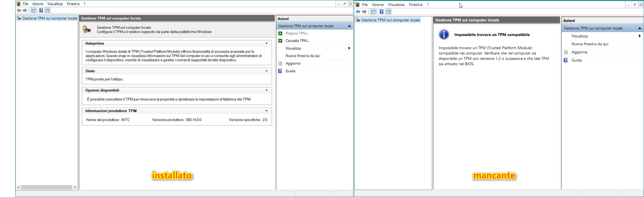Click 'Versione produttore: 500.14.0.0' text

[177, 120]
